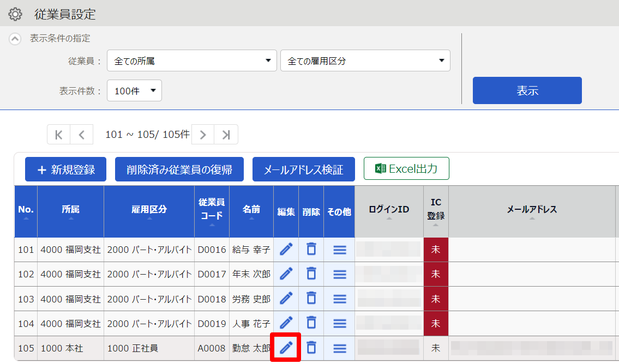This screenshot has width=619, height=364.
Task: Sort the table by IC登録 column
Action: coord(436,211)
